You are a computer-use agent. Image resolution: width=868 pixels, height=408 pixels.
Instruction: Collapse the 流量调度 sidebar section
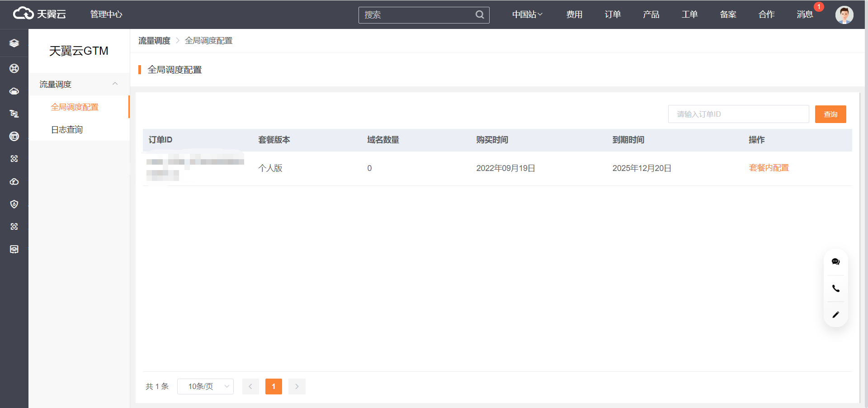[x=79, y=84]
